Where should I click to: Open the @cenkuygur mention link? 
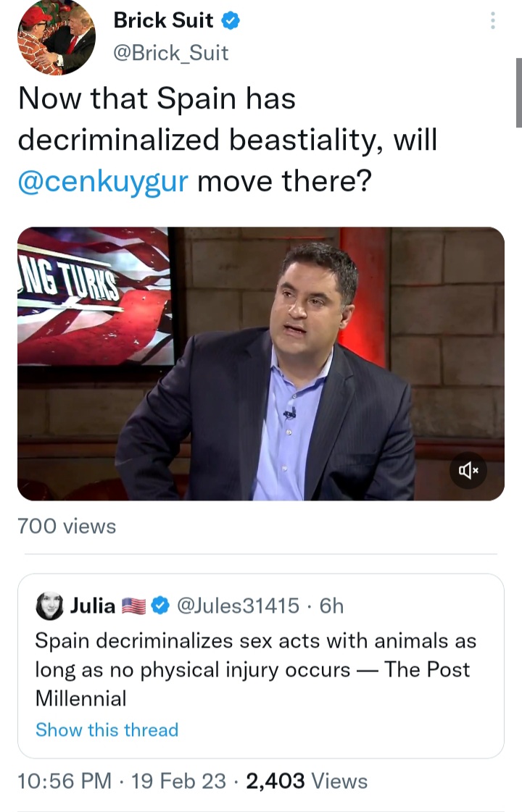(x=103, y=180)
